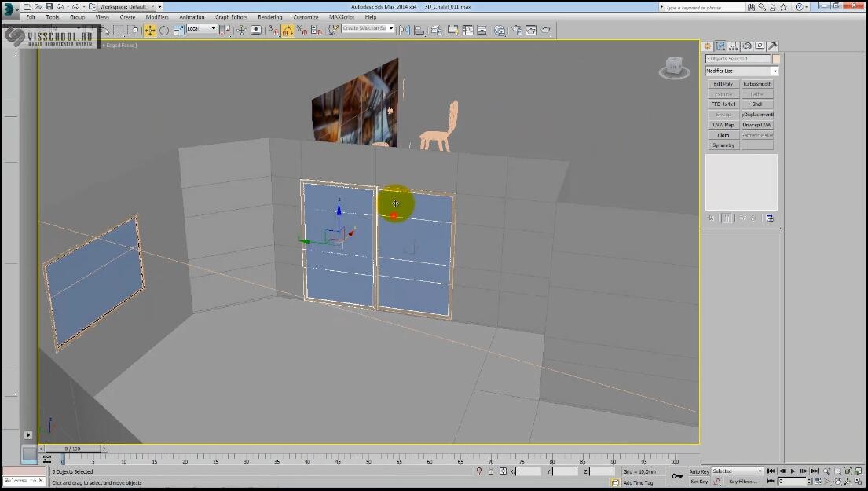The image size is (868, 491).
Task: Click the Go to End playback button
Action: point(815,471)
